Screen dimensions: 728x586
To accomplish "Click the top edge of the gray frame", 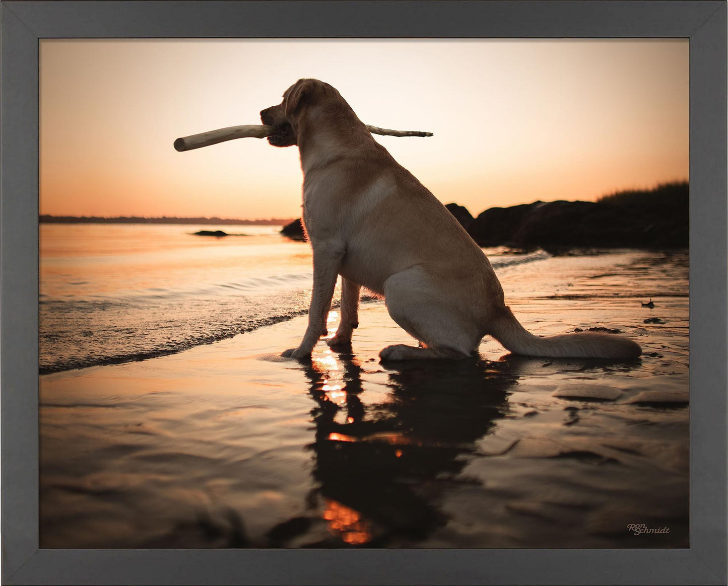I will (x=364, y=19).
